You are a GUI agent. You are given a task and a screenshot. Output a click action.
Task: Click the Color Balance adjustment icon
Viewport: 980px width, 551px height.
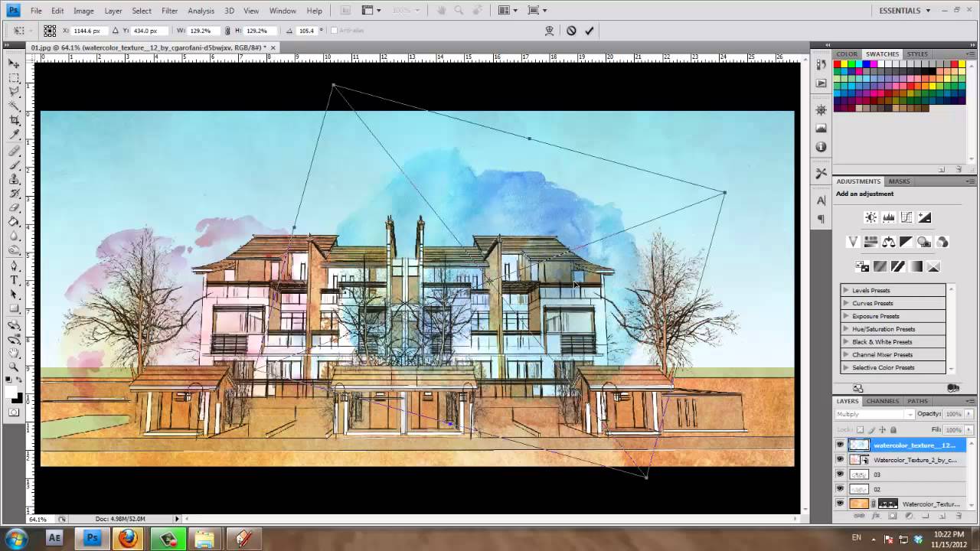click(x=888, y=242)
